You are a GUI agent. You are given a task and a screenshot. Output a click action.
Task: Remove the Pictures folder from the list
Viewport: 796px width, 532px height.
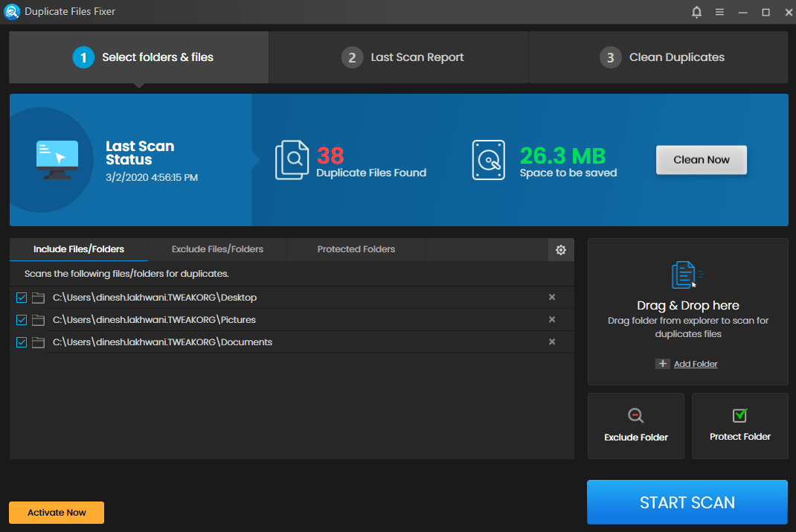[552, 319]
